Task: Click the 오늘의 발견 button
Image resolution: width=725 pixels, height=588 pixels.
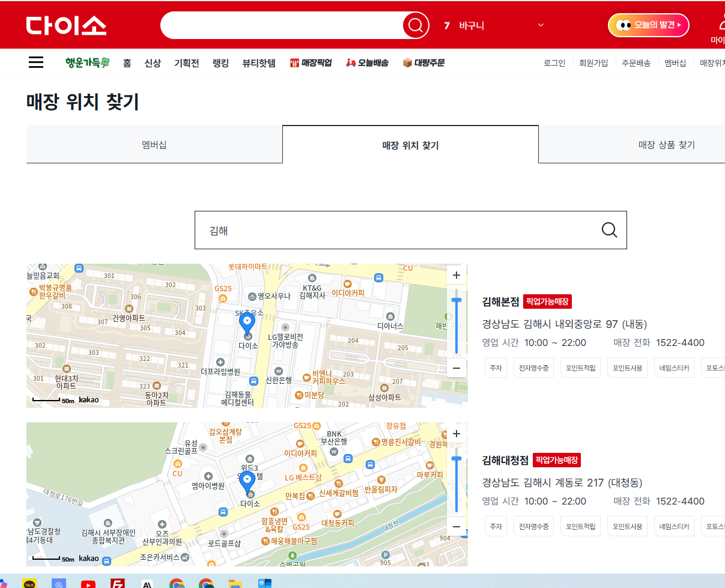Action: (649, 25)
